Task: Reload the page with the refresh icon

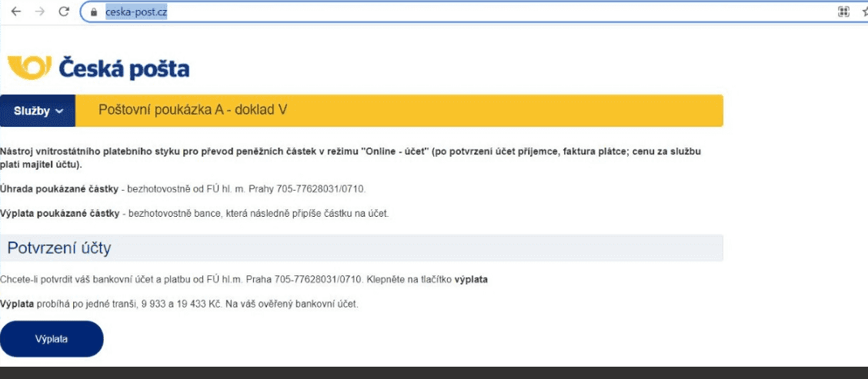Action: (64, 12)
